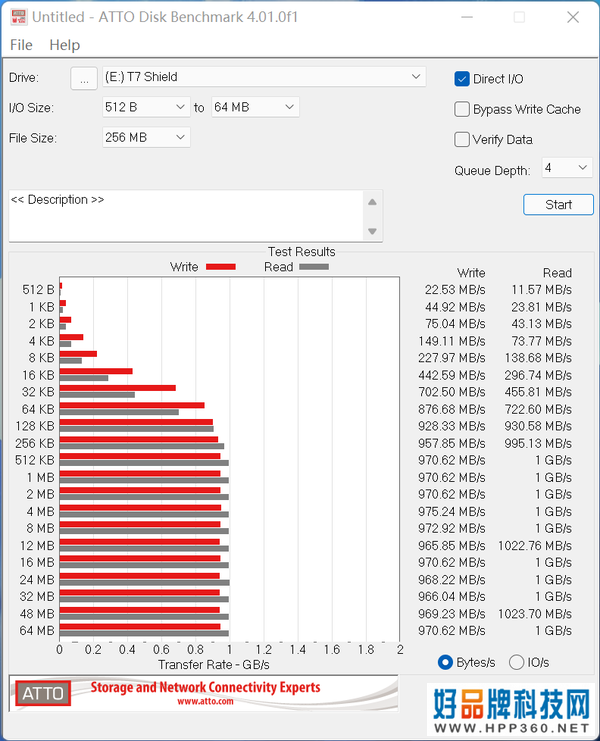Open the I/O Size maximum 64 MB dropdown

coord(255,107)
